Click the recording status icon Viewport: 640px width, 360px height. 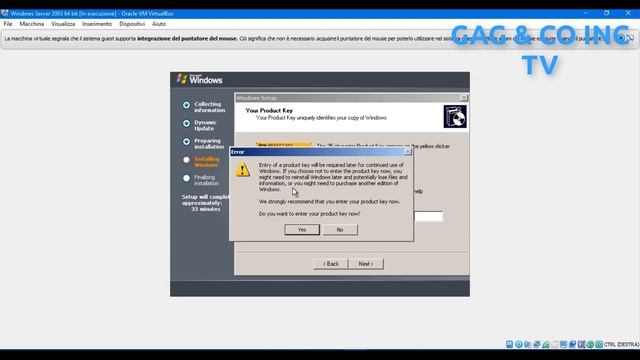pyautogui.click(x=573, y=344)
